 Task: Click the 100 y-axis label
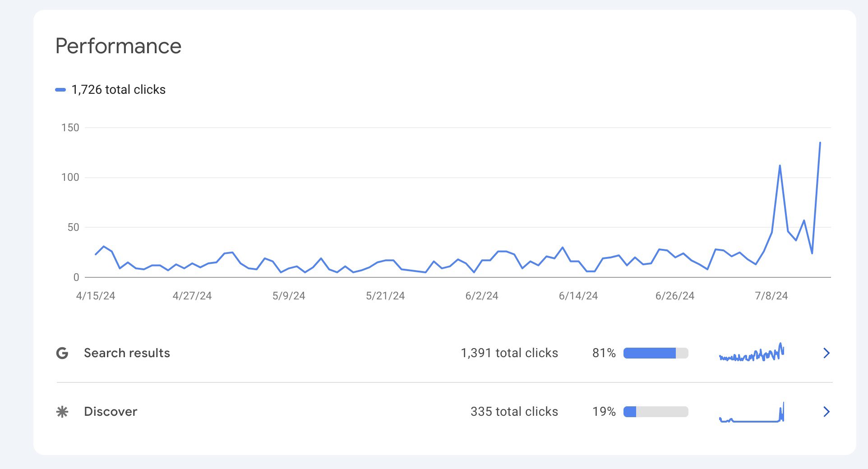(x=70, y=177)
